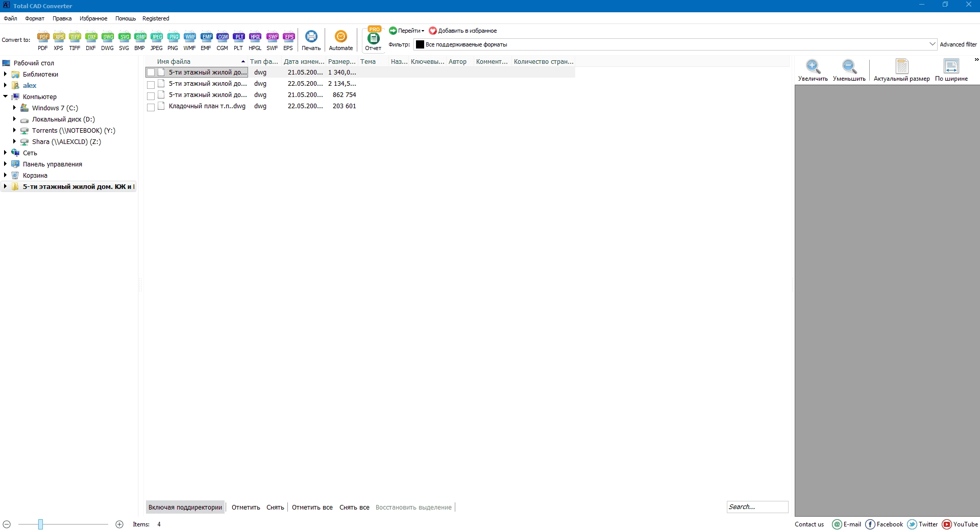Expand the alex user folder
980x531 pixels.
click(x=5, y=85)
